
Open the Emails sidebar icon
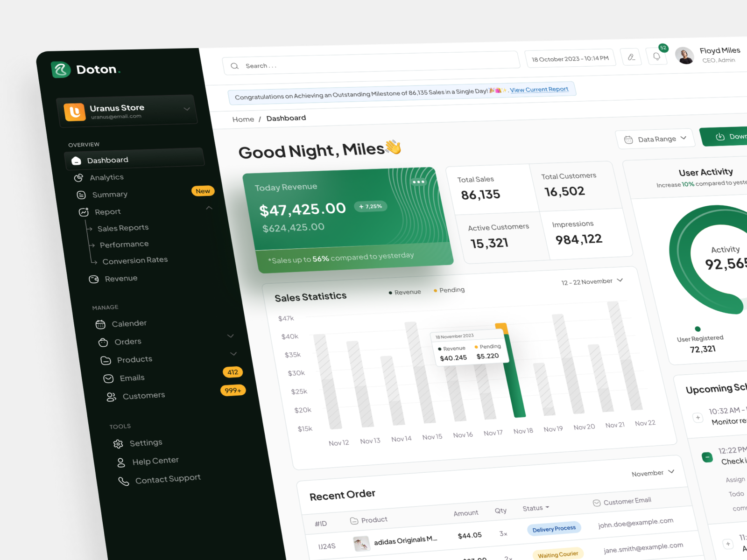108,378
